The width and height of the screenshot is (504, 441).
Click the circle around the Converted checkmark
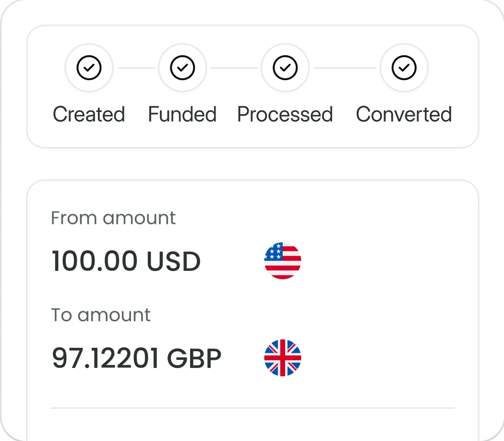[404, 68]
